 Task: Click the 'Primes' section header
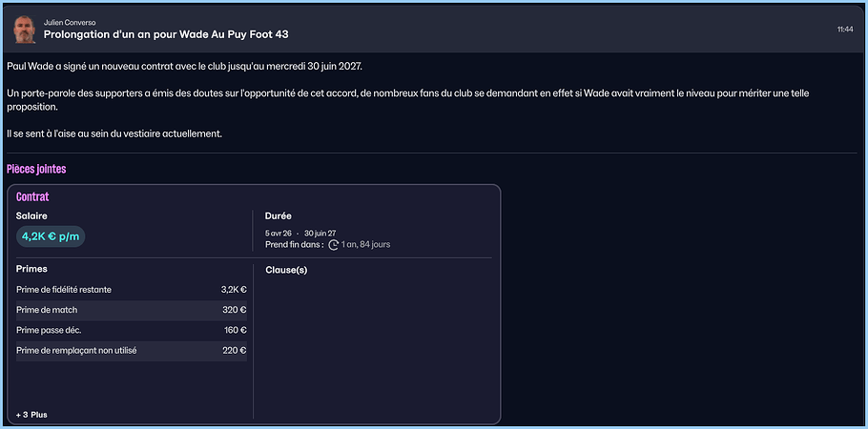click(31, 269)
